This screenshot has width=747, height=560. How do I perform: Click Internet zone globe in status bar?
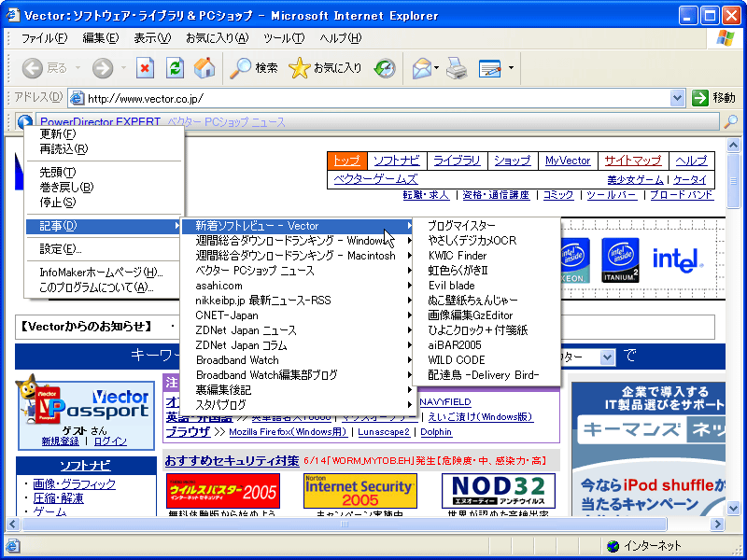pyautogui.click(x=613, y=546)
